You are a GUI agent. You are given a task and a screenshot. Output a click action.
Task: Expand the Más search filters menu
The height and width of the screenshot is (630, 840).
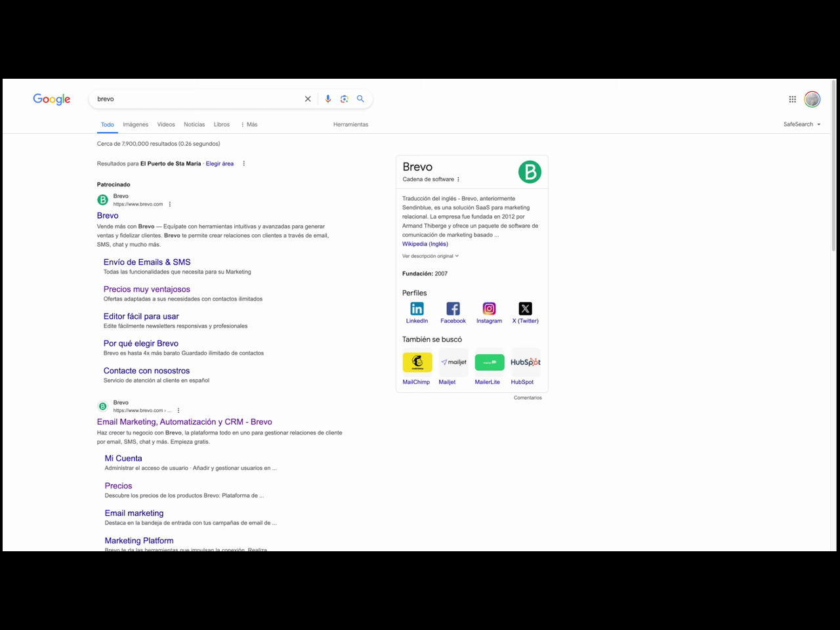(x=249, y=124)
